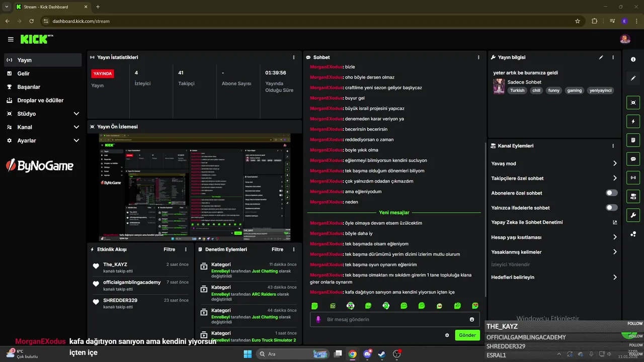Open Hedefleri belirleyin settings
The width and height of the screenshot is (644, 362).
pyautogui.click(x=554, y=277)
